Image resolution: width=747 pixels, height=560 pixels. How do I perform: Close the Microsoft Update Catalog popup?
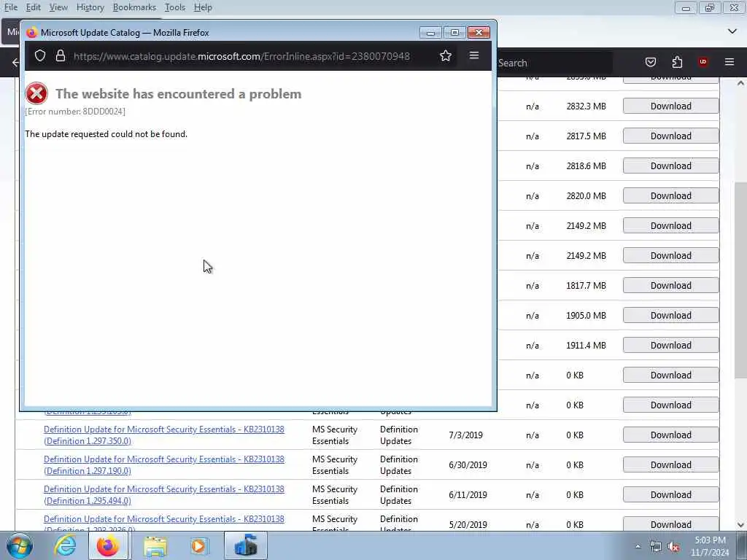pyautogui.click(x=479, y=32)
